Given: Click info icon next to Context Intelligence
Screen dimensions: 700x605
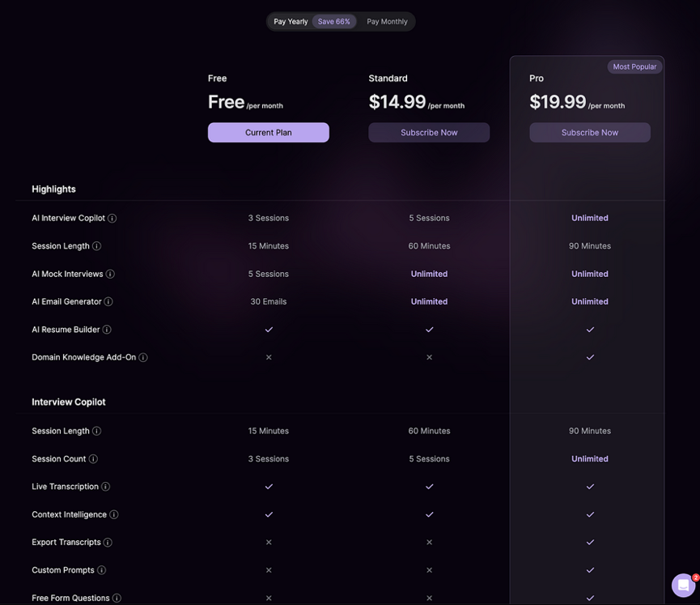Looking at the screenshot, I should (114, 515).
